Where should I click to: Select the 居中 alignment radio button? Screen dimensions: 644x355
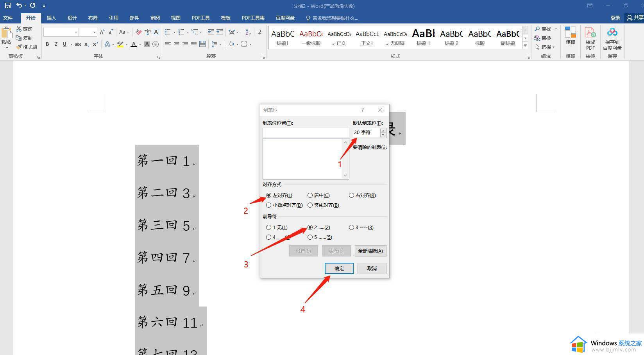(x=310, y=195)
